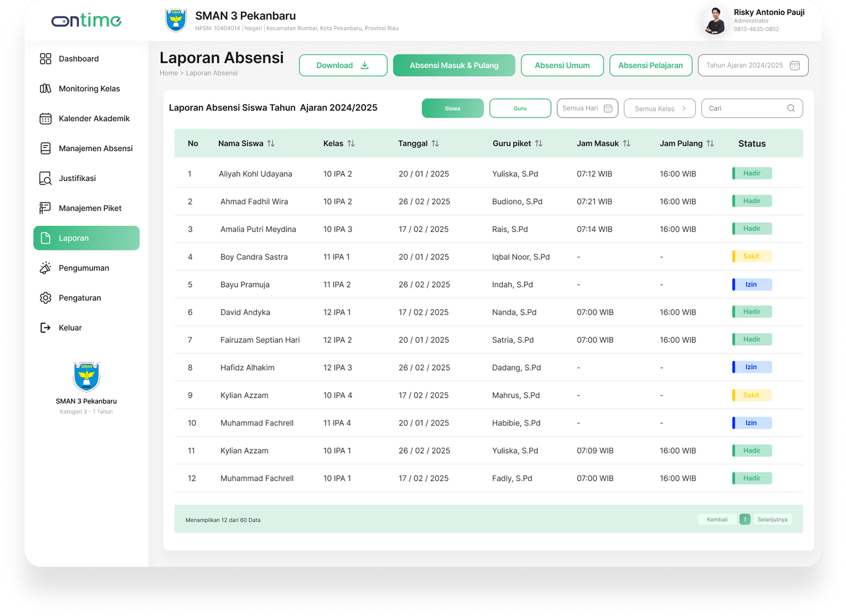Click the Manajemen Absensi document icon
Viewport: 846px width, 616px height.
point(46,148)
